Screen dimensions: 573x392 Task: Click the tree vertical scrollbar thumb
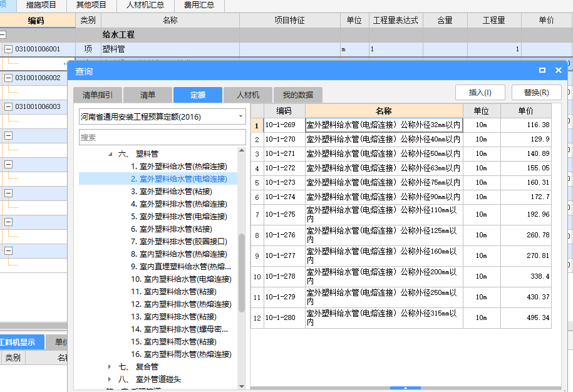242,273
